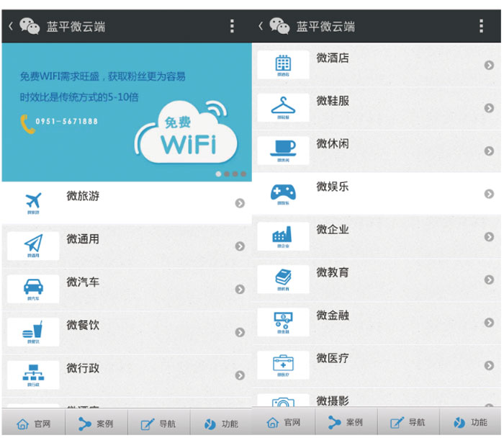Open the first-aid kit 微医疗 icon
504x438 pixels.
283,365
